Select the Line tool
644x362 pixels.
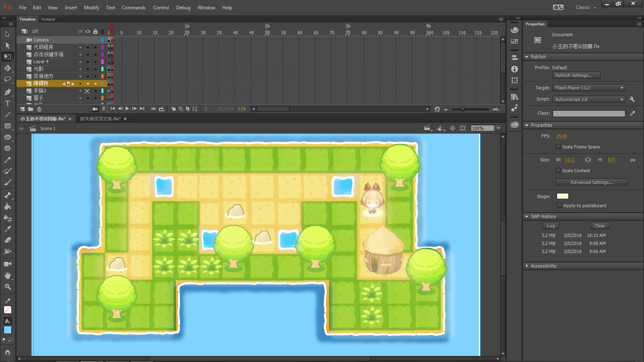point(7,115)
